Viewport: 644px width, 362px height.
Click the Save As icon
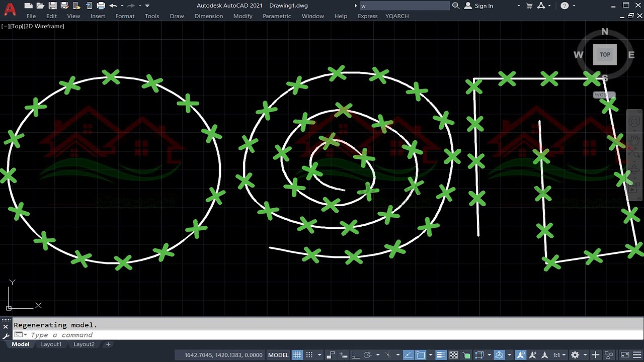[64, 6]
